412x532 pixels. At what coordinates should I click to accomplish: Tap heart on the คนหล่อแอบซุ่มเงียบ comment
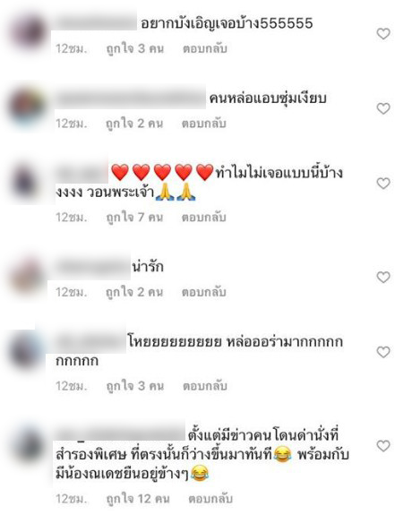click(383, 108)
